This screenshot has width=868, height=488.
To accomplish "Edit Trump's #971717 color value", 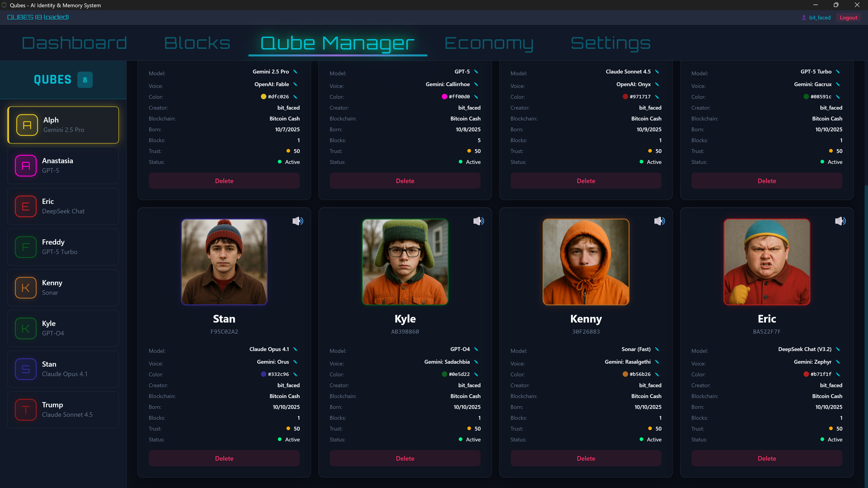I will click(657, 97).
